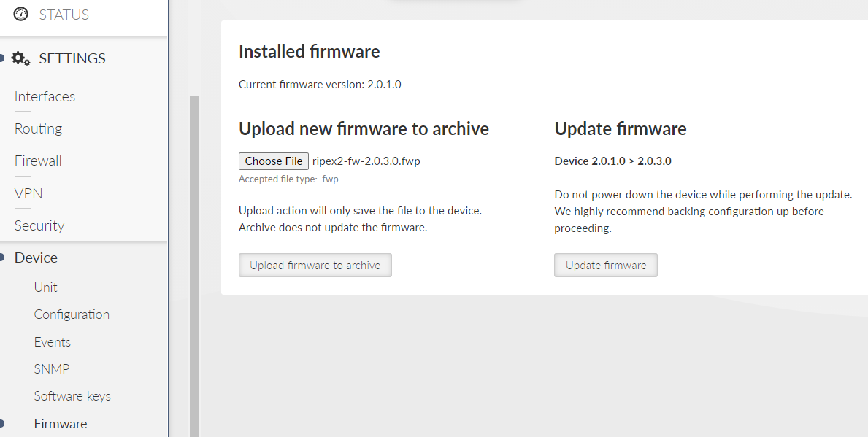This screenshot has height=437, width=868.
Task: Click the Update firmware button
Action: (606, 265)
